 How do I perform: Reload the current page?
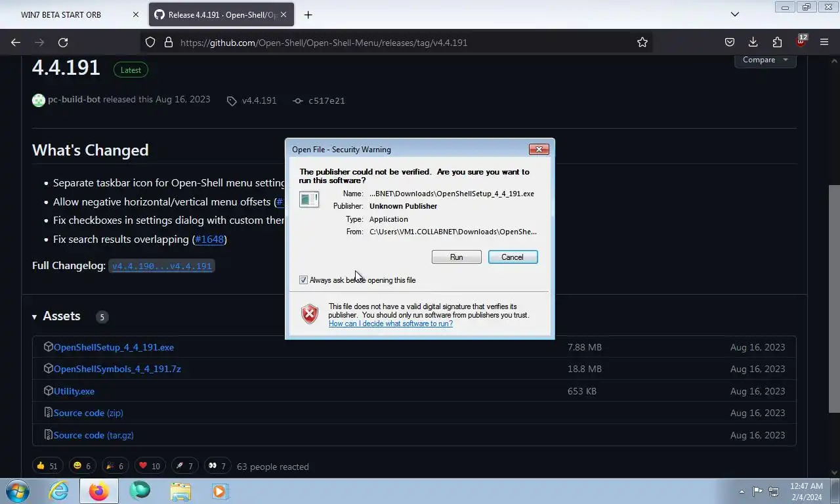click(63, 42)
